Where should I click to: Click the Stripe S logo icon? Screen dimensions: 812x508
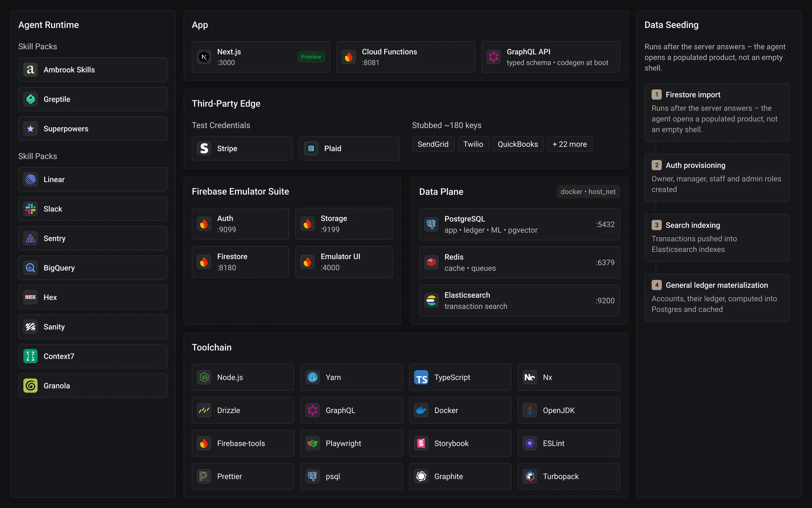tap(204, 148)
